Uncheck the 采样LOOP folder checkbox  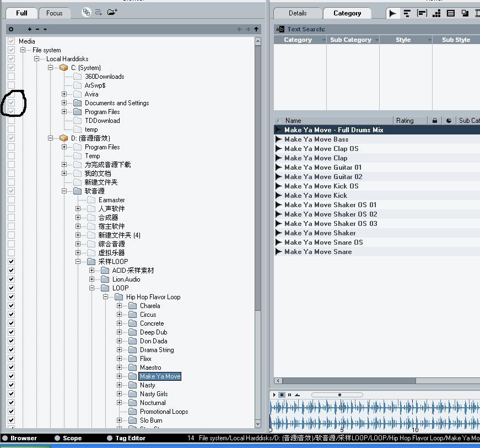click(x=12, y=261)
